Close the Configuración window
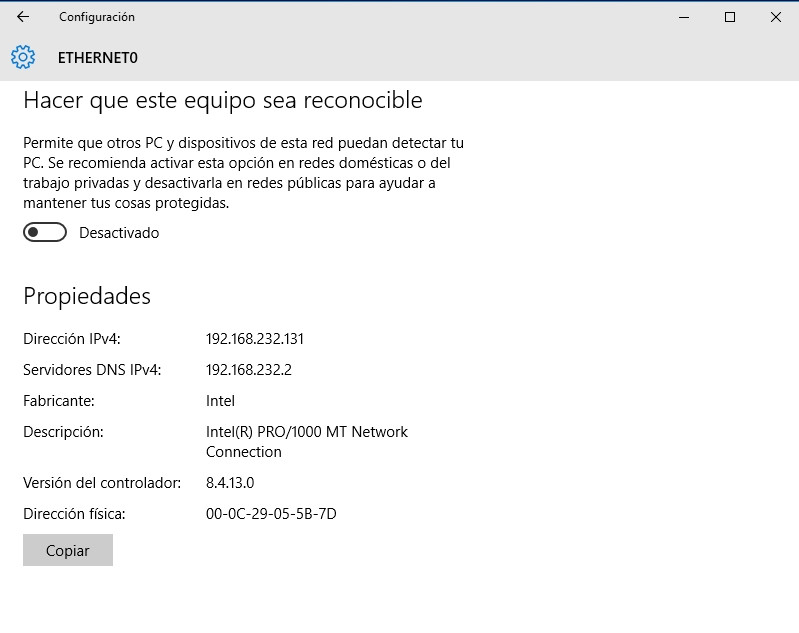The image size is (799, 633). pos(776,17)
